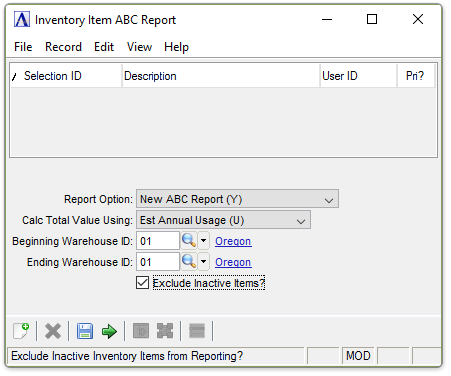The height and width of the screenshot is (376, 451).
Task: Open Ending Warehouse ID lookup magnifier
Action: 189,262
